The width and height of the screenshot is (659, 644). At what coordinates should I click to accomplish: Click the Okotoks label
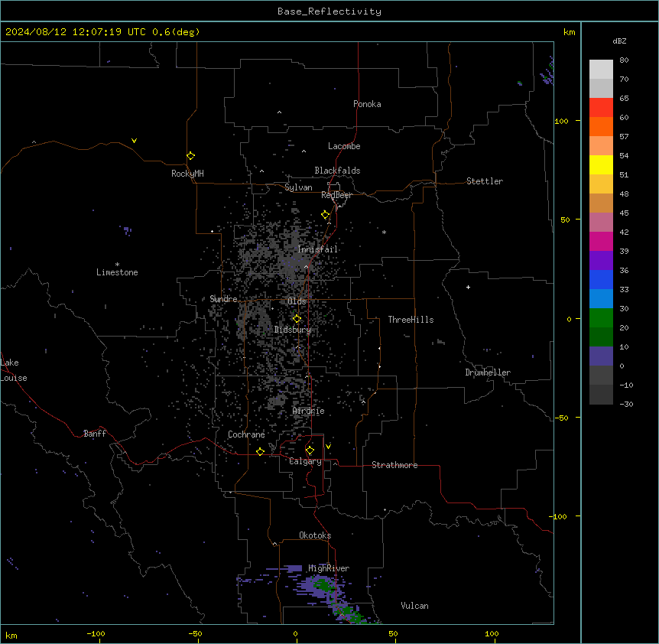tap(315, 535)
